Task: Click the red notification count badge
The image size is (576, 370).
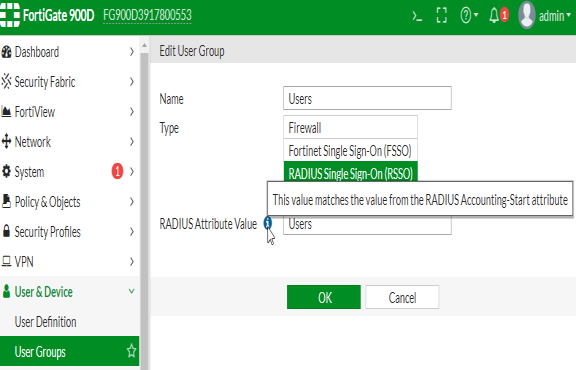Action: click(x=504, y=15)
